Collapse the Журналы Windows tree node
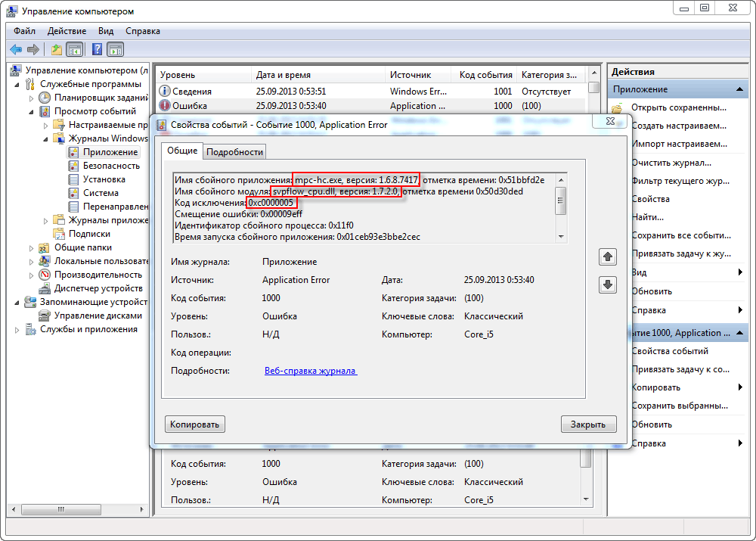Screen dimensions: 756x541 pyautogui.click(x=45, y=138)
